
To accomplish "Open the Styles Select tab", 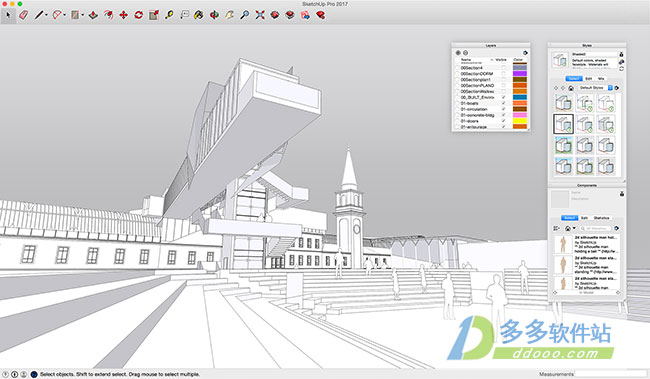I will click(x=574, y=78).
